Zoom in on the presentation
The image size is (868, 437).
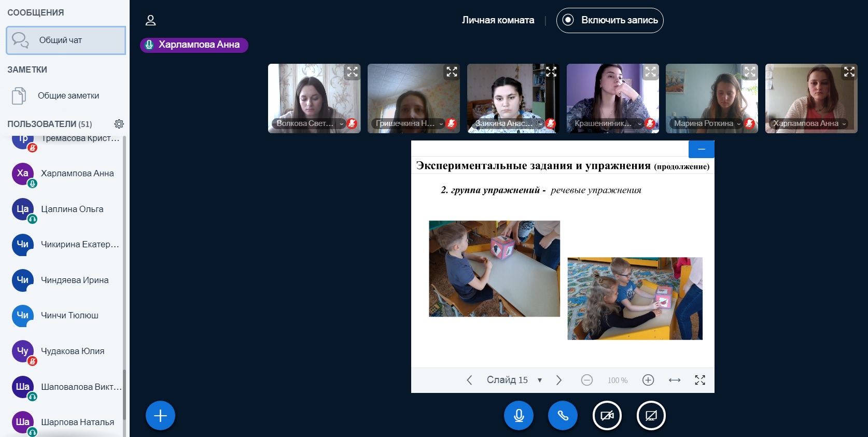click(648, 380)
